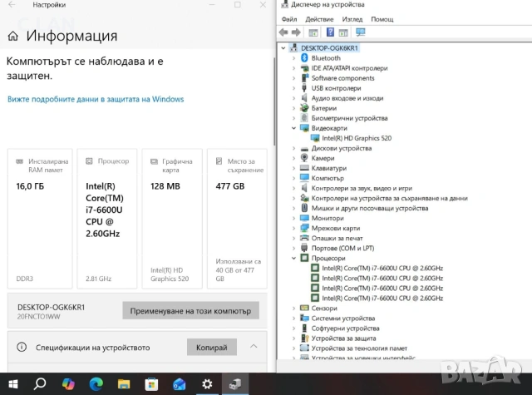Select the last i7-6600U processor entry

tap(382, 298)
